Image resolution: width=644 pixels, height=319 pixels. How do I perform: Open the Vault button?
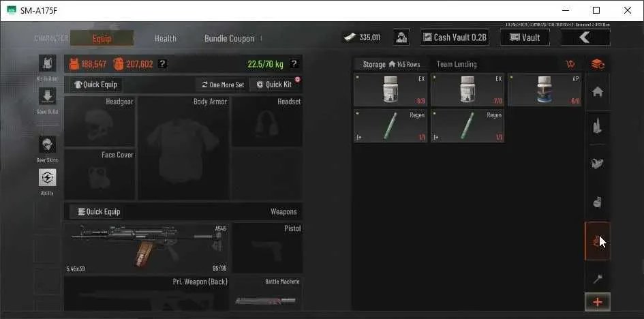tap(525, 37)
